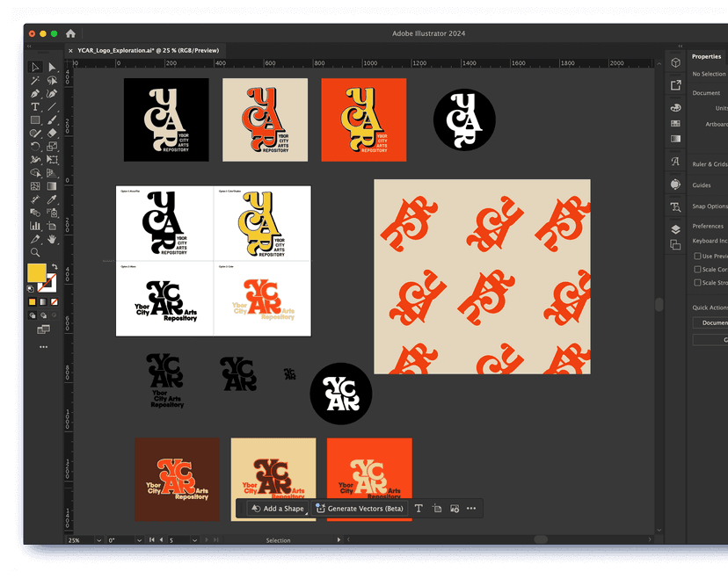728x586 pixels.
Task: Open the Gradient panel icon in dock
Action: 675,139
